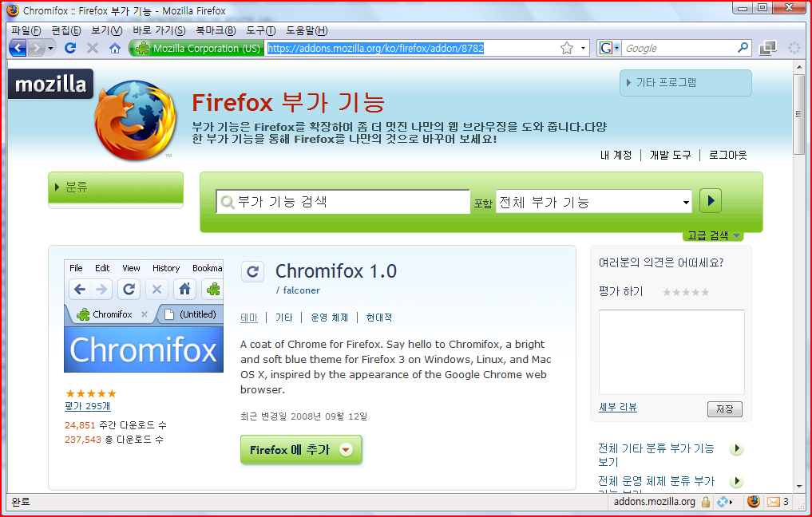Show the Mozilla Corporation (US) site identity

coord(197,48)
